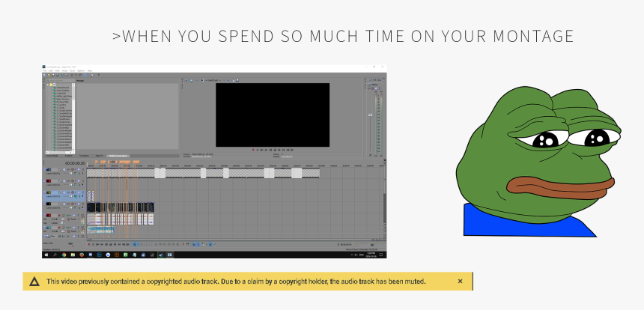Open Google Chrome from the taskbar
The width and height of the screenshot is (644, 310).
64,255
